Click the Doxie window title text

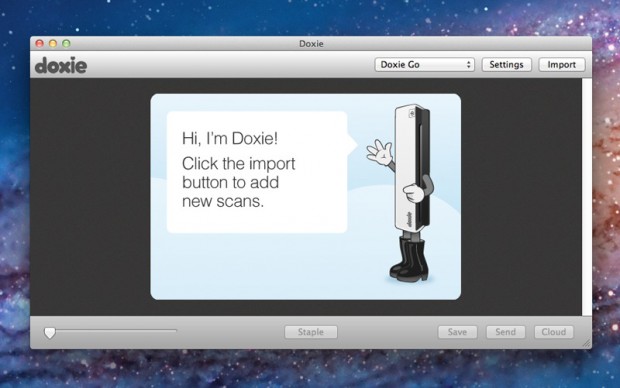(311, 44)
